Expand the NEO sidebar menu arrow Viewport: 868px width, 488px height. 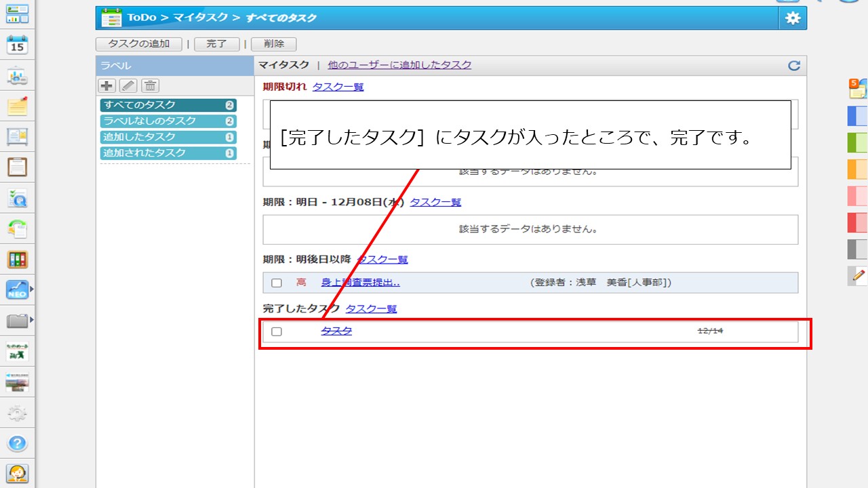tap(31, 289)
